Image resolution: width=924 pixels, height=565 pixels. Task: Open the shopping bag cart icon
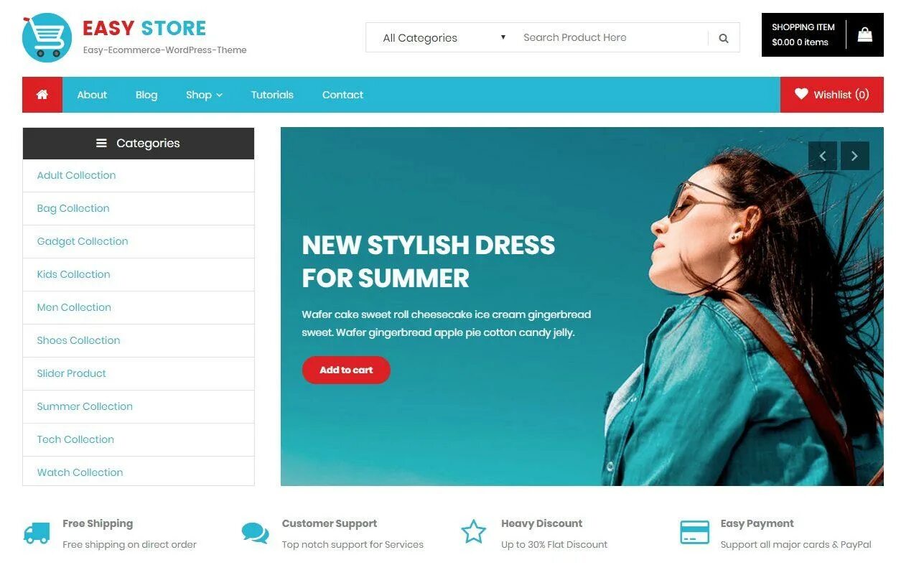coord(865,34)
